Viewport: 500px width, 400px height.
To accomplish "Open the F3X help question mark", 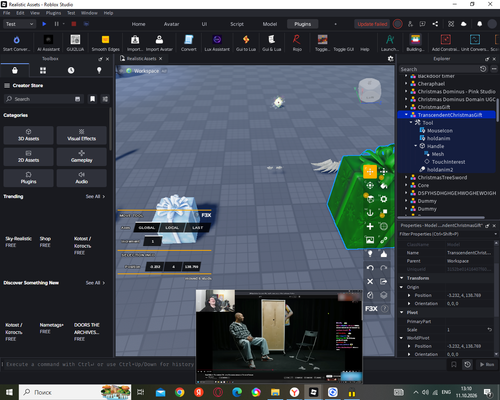I will [x=384, y=309].
